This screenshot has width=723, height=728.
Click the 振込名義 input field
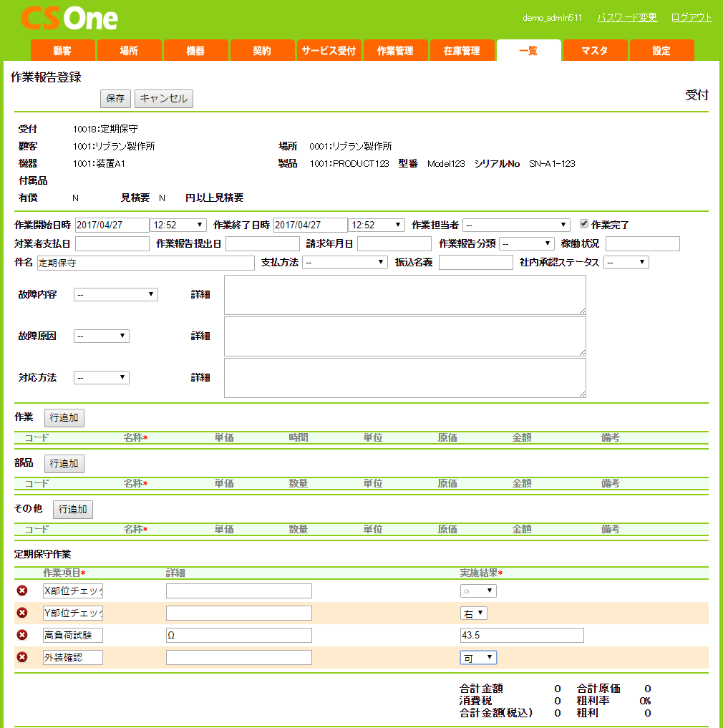coord(476,262)
